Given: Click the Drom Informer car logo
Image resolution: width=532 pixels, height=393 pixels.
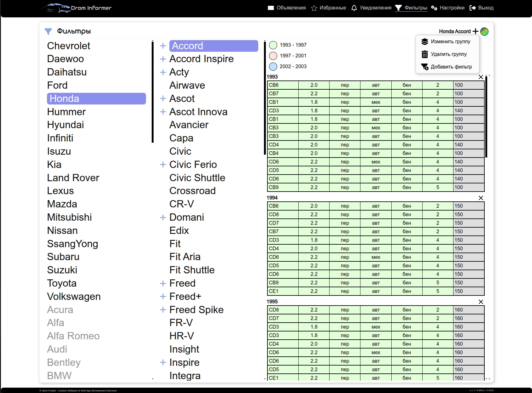Looking at the screenshot, I should pos(76,8).
